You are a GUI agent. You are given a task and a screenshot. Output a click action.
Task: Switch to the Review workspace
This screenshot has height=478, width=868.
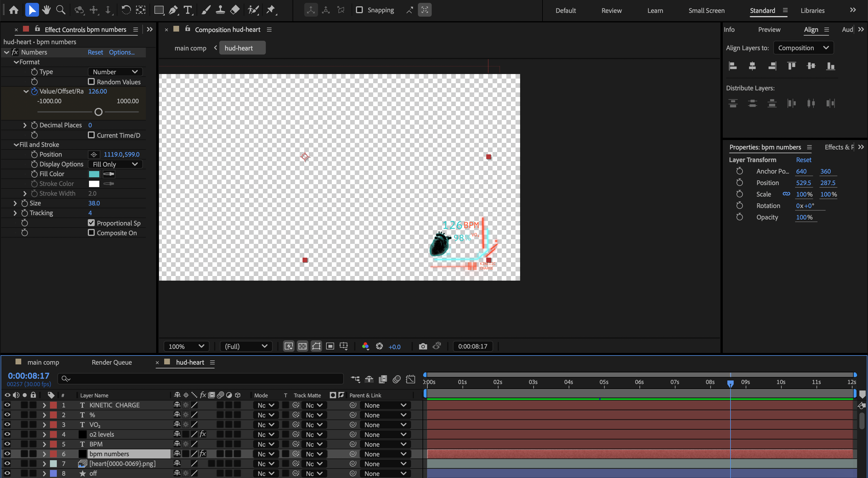click(611, 10)
